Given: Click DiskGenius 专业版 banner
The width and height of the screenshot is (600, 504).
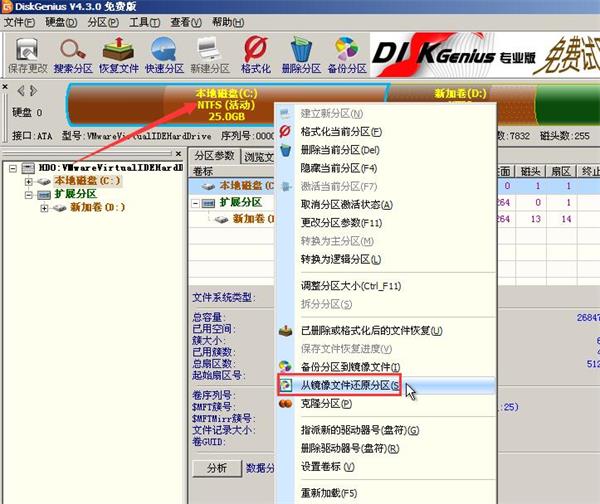Looking at the screenshot, I should click(485, 55).
